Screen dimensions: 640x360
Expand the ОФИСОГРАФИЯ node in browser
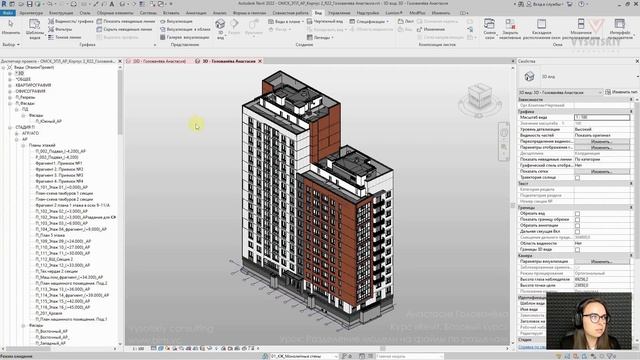coord(10,91)
